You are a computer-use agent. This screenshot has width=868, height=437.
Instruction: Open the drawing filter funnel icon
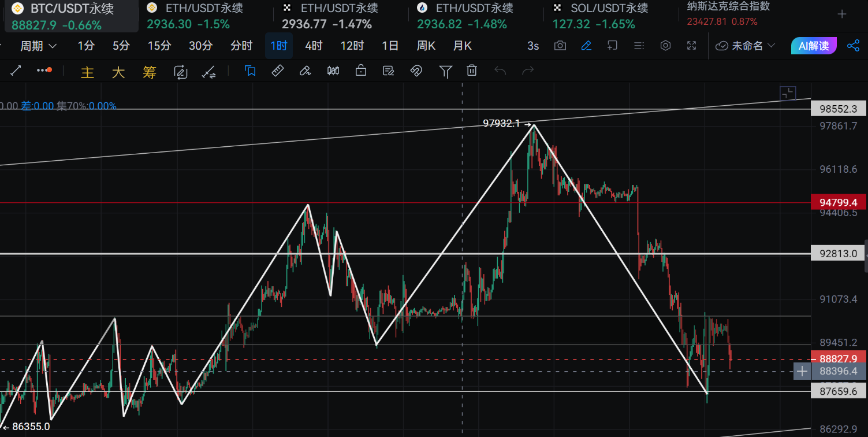[x=445, y=71]
